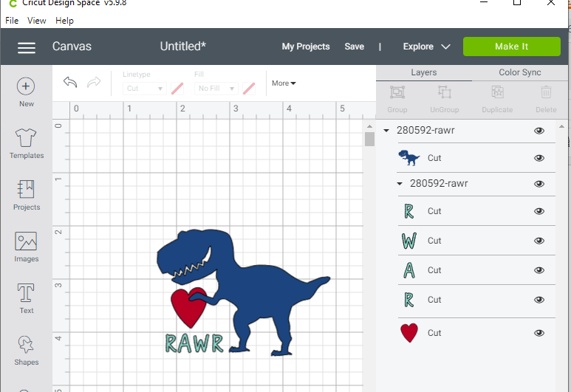Click the New project plus icon
Viewport: 571px width, 392px height.
pyautogui.click(x=26, y=86)
